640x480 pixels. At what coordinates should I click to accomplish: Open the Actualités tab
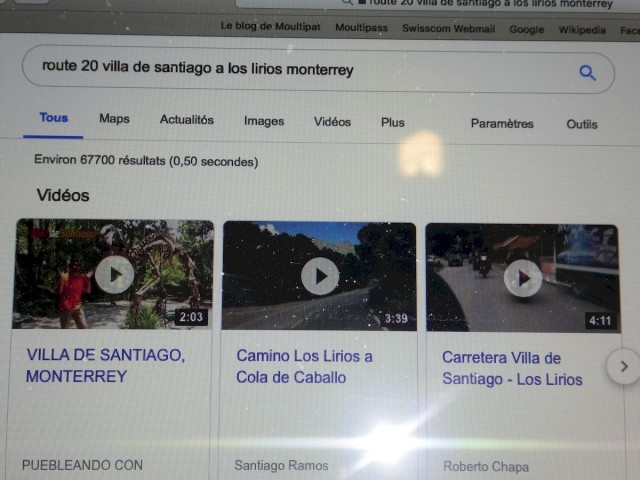pyautogui.click(x=187, y=120)
